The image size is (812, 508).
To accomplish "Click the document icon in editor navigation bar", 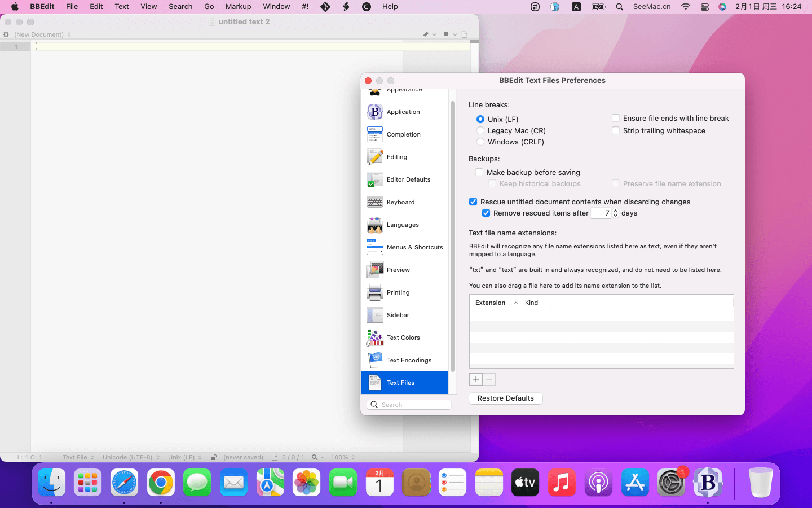I will point(465,34).
